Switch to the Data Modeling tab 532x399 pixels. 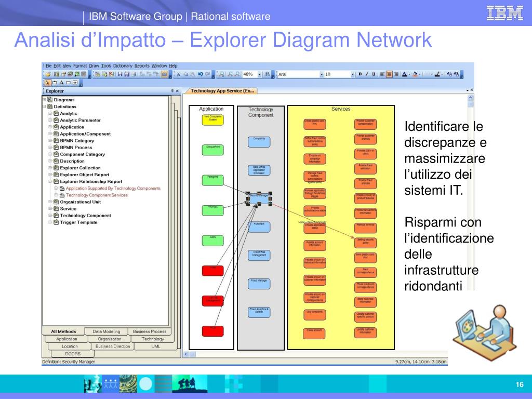[106, 331]
